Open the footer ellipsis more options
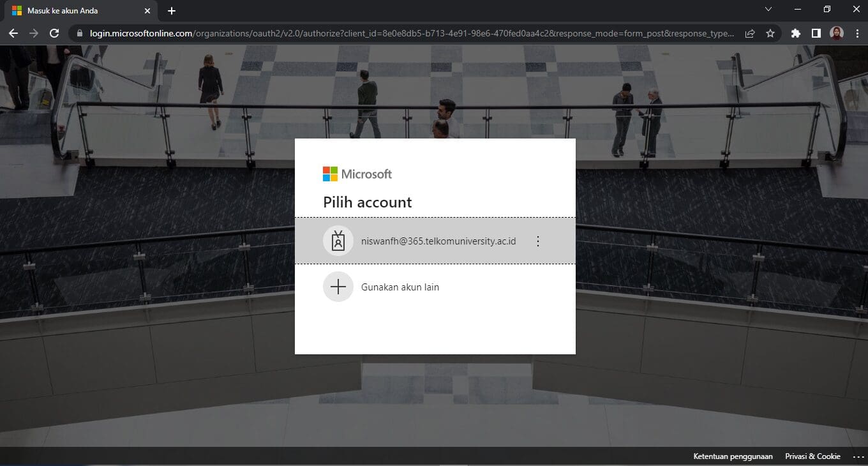 (x=857, y=456)
